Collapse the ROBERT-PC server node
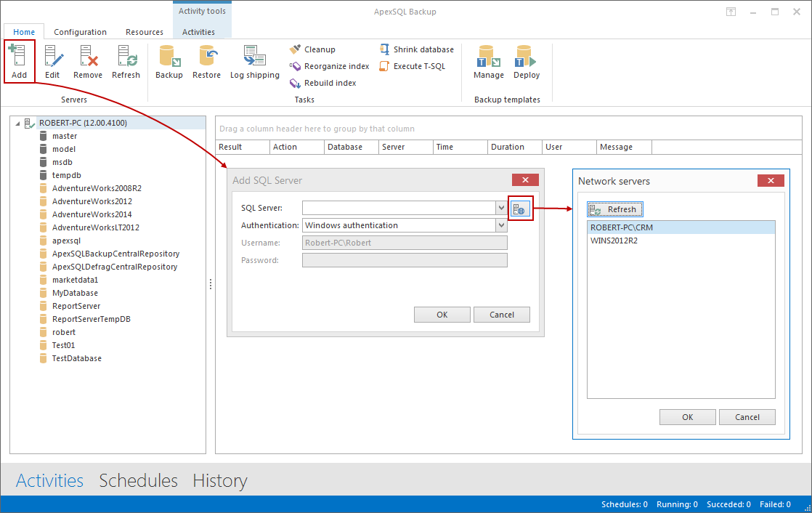Screen dimensions: 812x513 (x=17, y=124)
